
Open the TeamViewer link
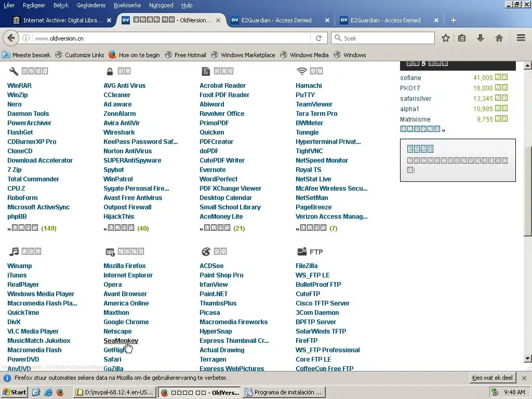click(x=314, y=104)
